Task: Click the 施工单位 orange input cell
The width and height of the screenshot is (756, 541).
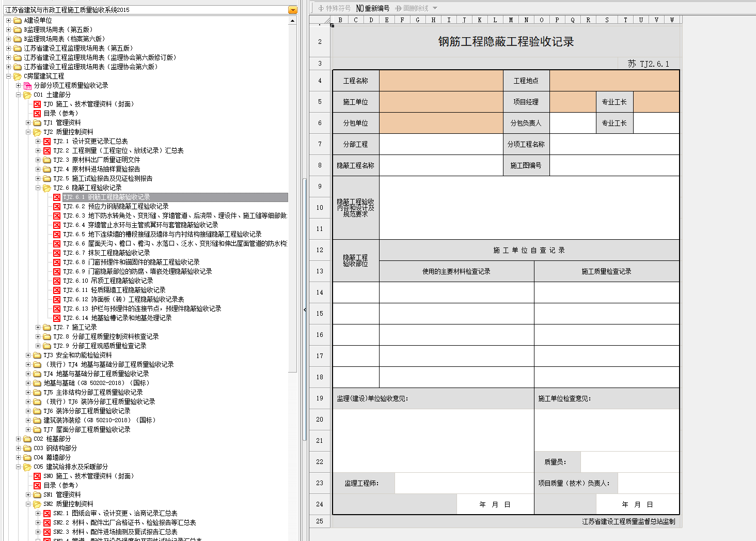Action: (x=441, y=102)
